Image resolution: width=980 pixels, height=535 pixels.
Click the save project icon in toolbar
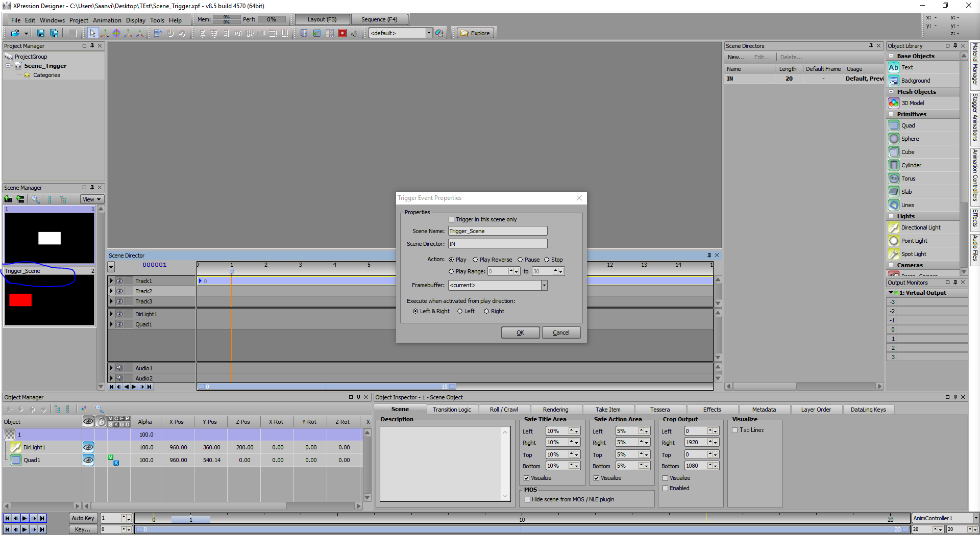coord(41,33)
